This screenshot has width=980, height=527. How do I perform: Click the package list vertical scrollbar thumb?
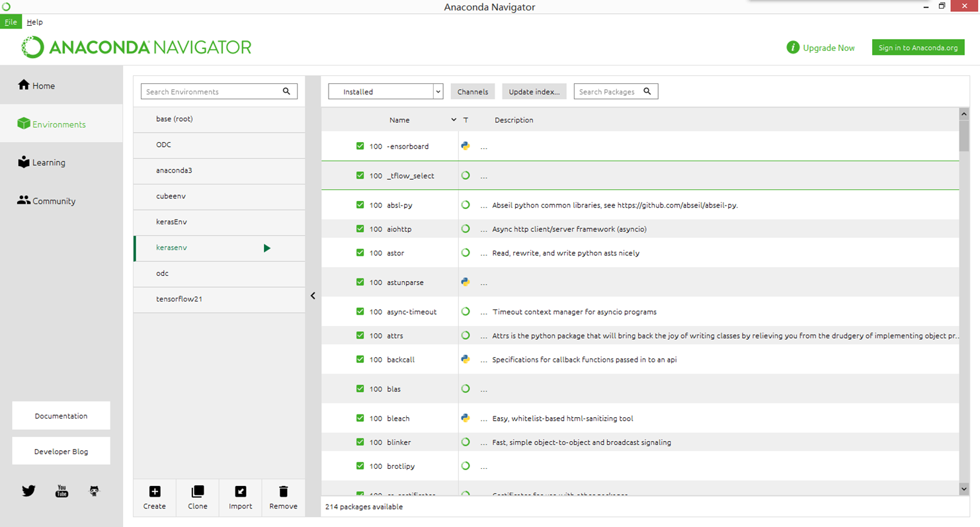(963, 136)
